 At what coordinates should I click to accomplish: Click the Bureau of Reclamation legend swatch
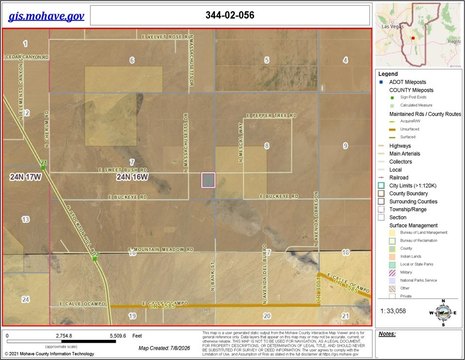click(x=392, y=241)
